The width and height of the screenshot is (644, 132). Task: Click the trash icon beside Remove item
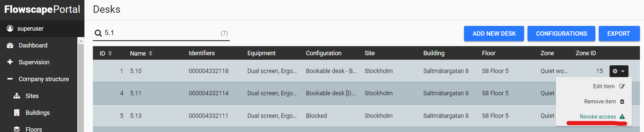[x=622, y=101]
